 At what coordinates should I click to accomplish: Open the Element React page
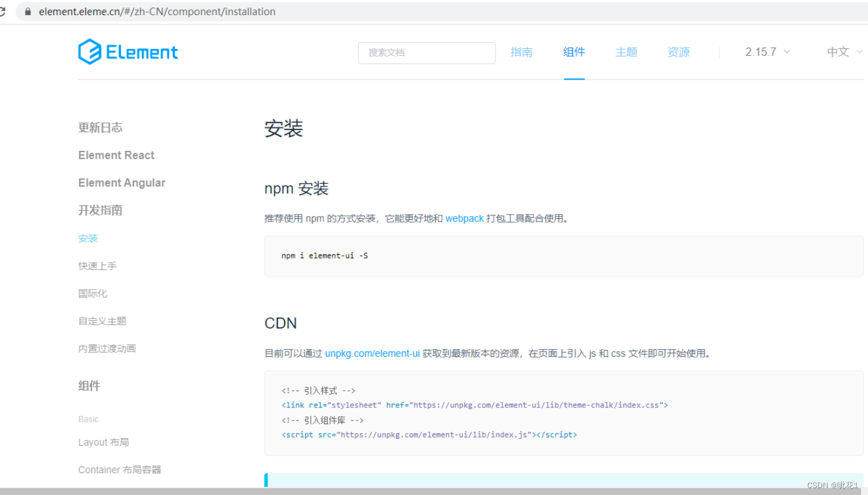tap(116, 155)
